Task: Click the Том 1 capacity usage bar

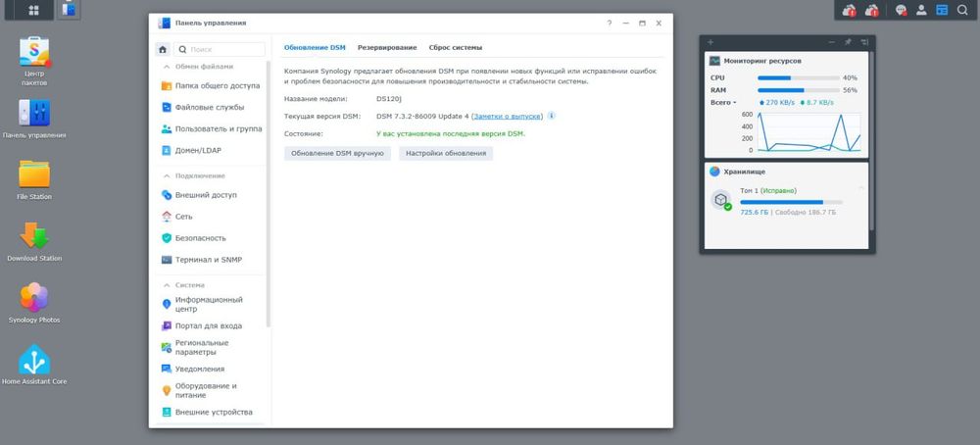Action: 791,202
